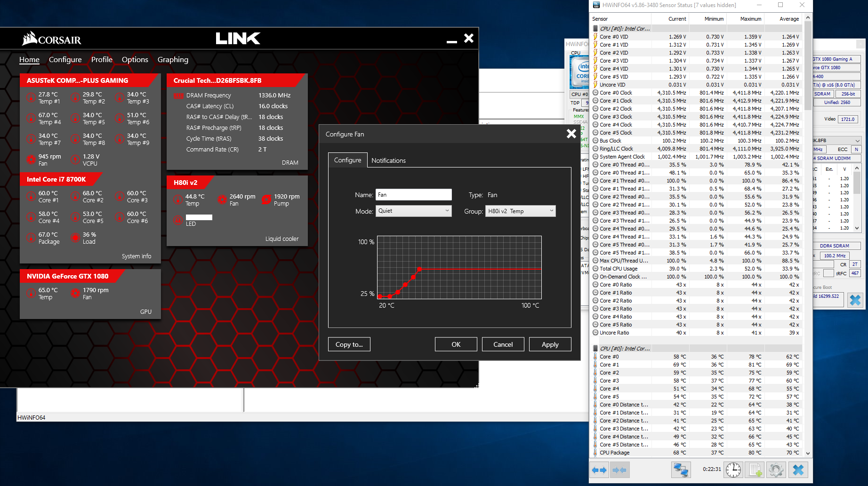Close the Configure Fan dialog with the X

[x=571, y=134]
